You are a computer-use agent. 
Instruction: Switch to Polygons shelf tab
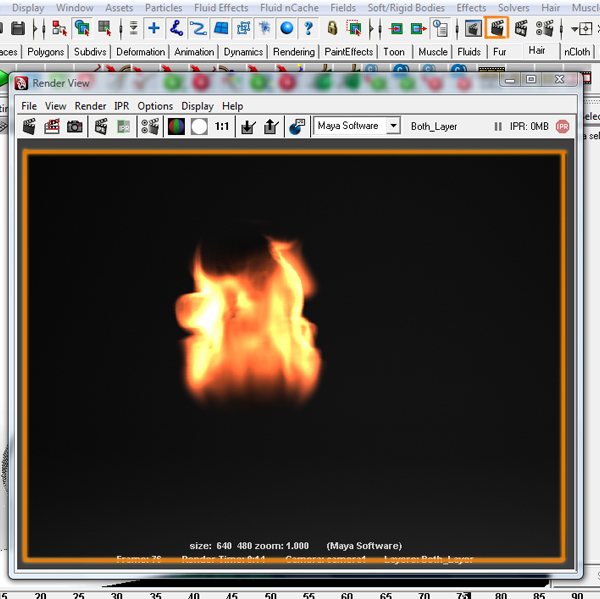46,52
